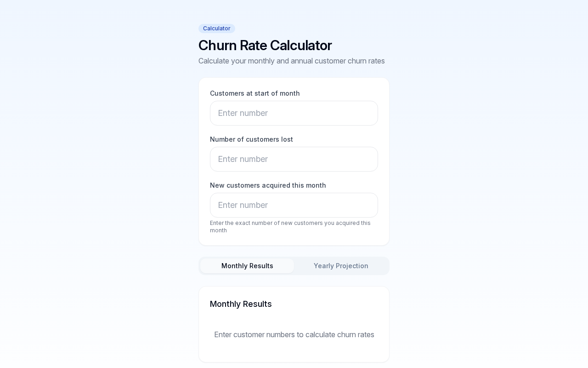
Task: Switch to the Yearly Projection tab
Action: coord(341,266)
